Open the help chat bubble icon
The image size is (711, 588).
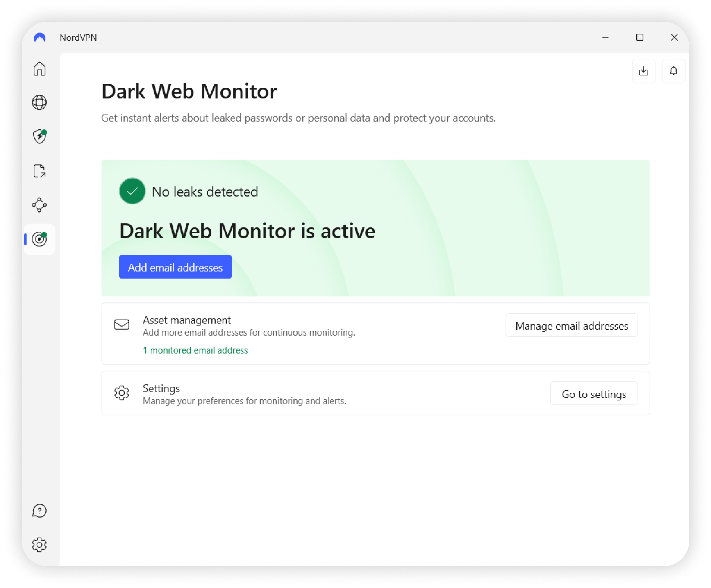coord(39,511)
